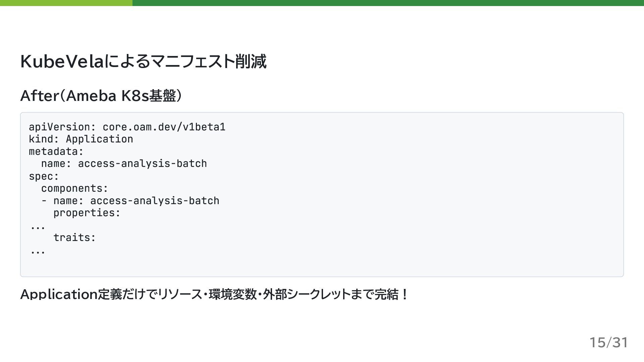Click the "traits:" code line
This screenshot has height=362, width=644.
74,238
